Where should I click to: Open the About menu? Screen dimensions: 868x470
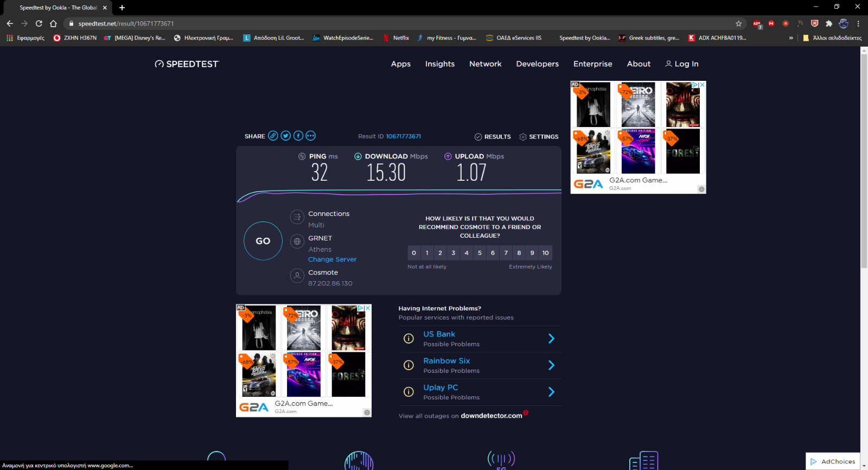click(639, 64)
